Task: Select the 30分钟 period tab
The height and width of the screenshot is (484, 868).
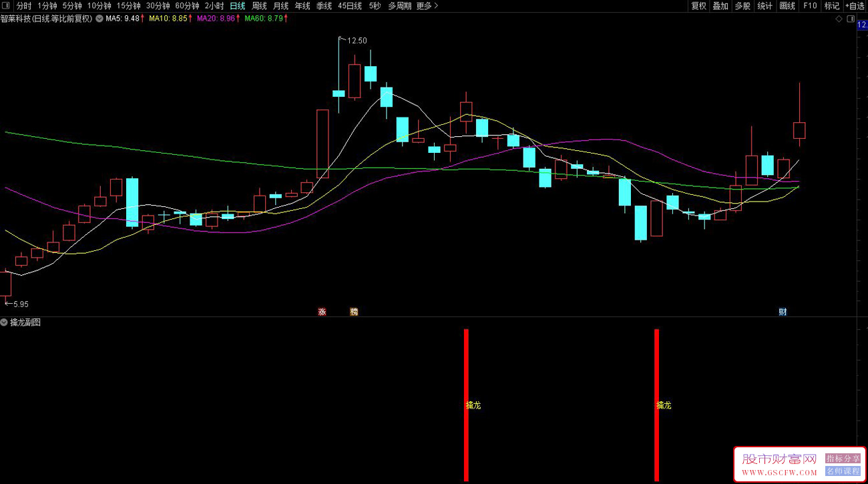Action: click(158, 6)
